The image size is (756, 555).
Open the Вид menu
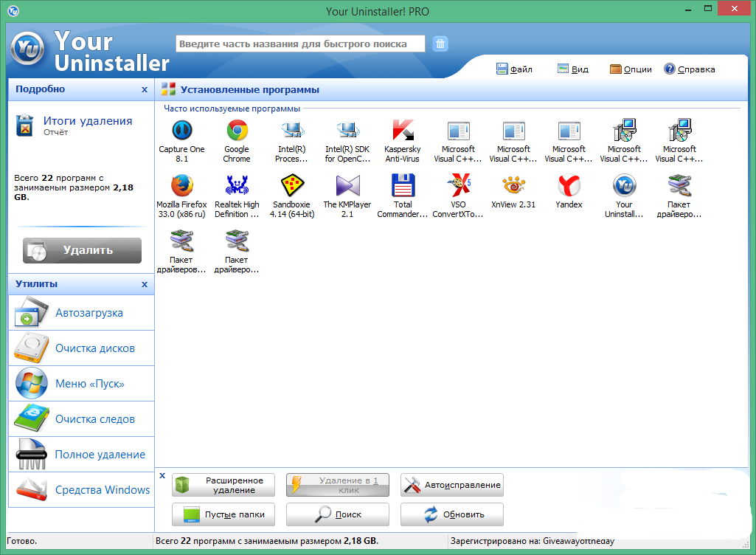click(x=573, y=69)
